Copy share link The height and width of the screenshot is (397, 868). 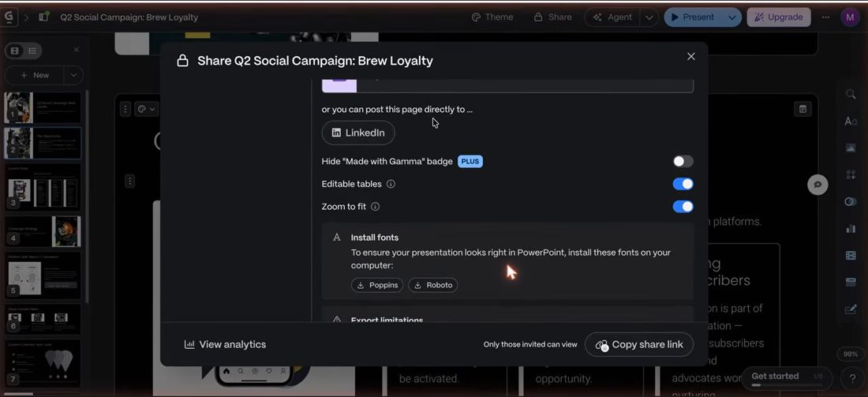(639, 344)
